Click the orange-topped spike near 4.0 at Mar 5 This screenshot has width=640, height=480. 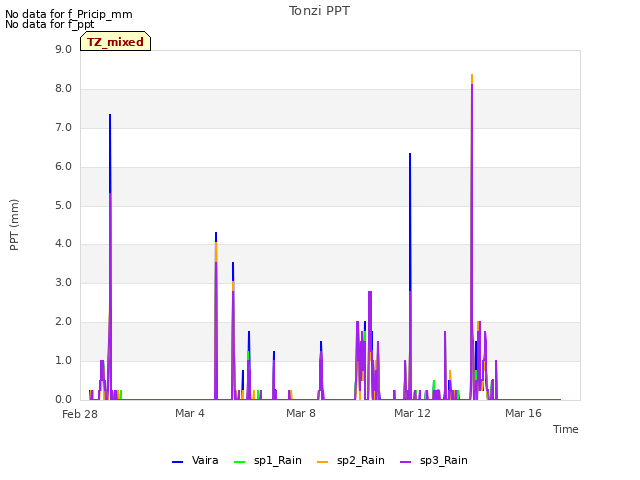click(216, 252)
